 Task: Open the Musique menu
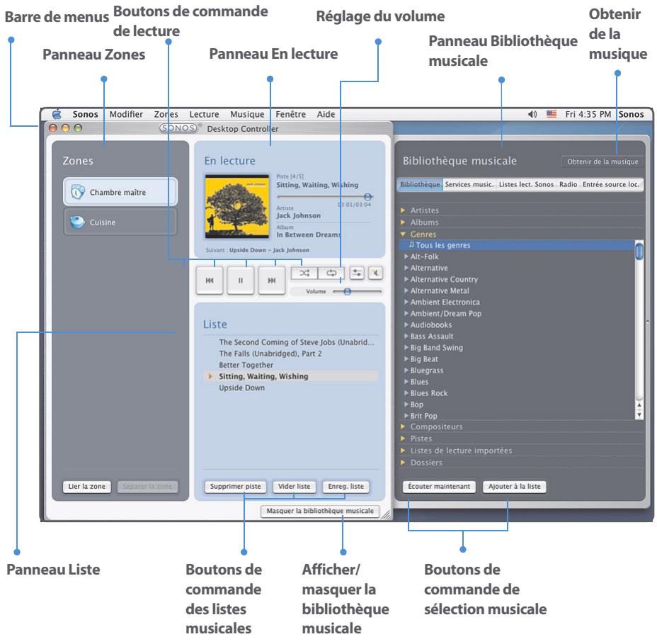coord(247,114)
